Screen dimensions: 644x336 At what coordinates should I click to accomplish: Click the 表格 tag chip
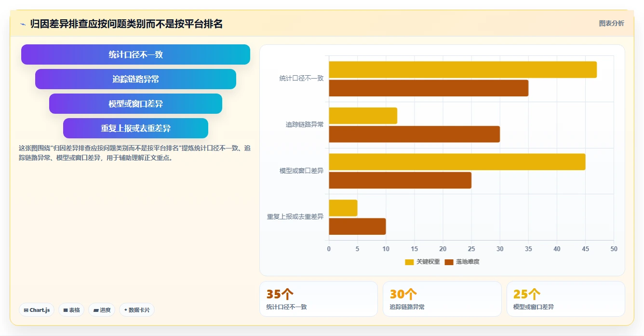tap(71, 310)
